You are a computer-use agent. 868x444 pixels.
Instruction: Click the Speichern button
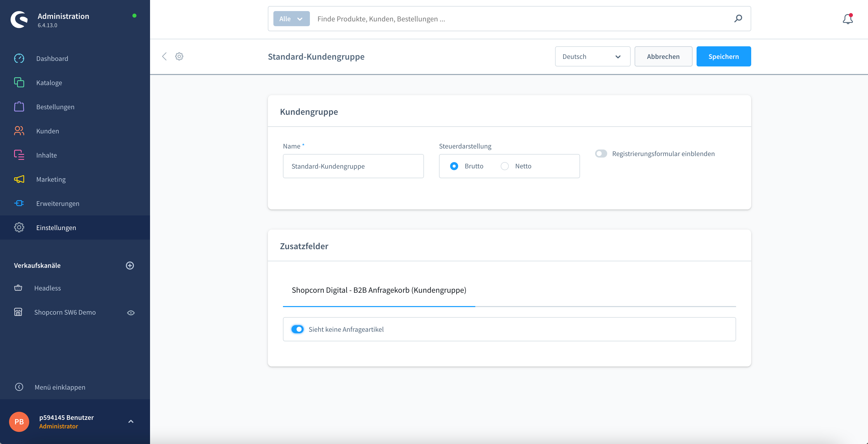click(724, 56)
